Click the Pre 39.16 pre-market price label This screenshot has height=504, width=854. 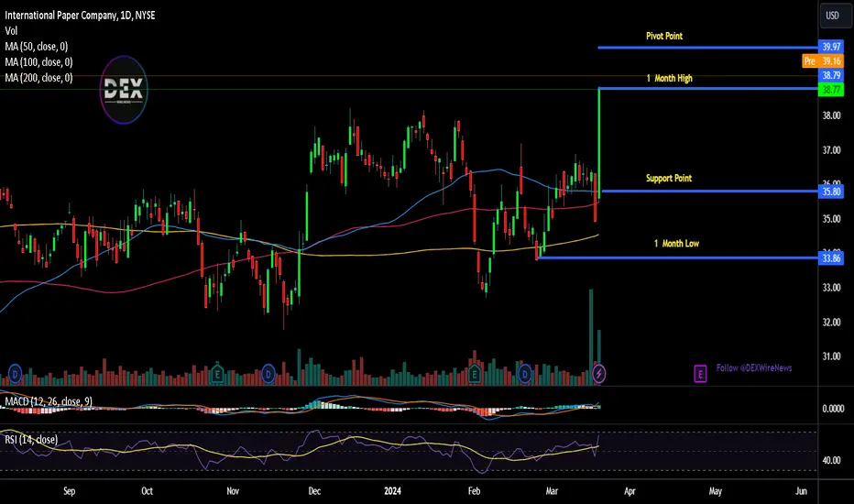(x=823, y=61)
